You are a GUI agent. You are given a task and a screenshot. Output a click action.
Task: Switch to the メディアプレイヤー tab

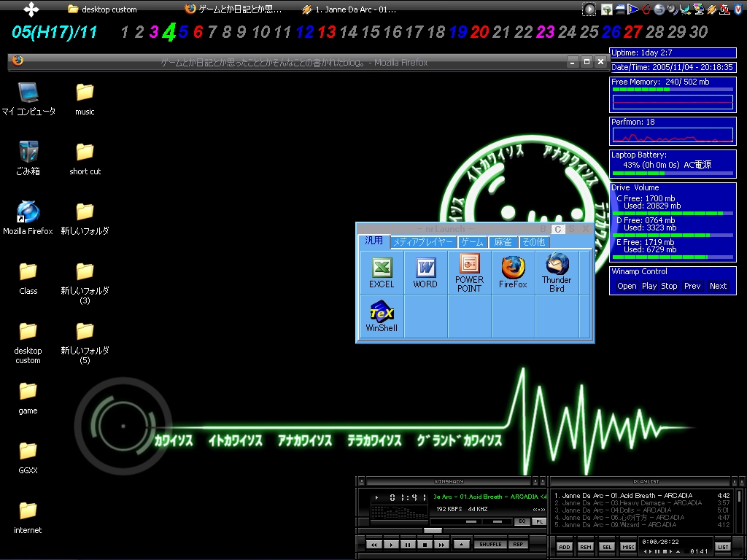pos(423,242)
